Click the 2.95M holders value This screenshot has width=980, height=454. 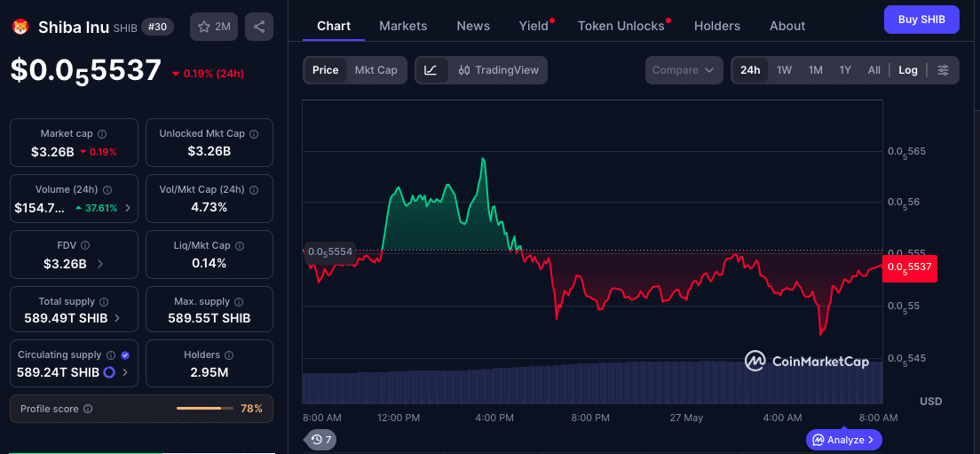pyautogui.click(x=209, y=372)
